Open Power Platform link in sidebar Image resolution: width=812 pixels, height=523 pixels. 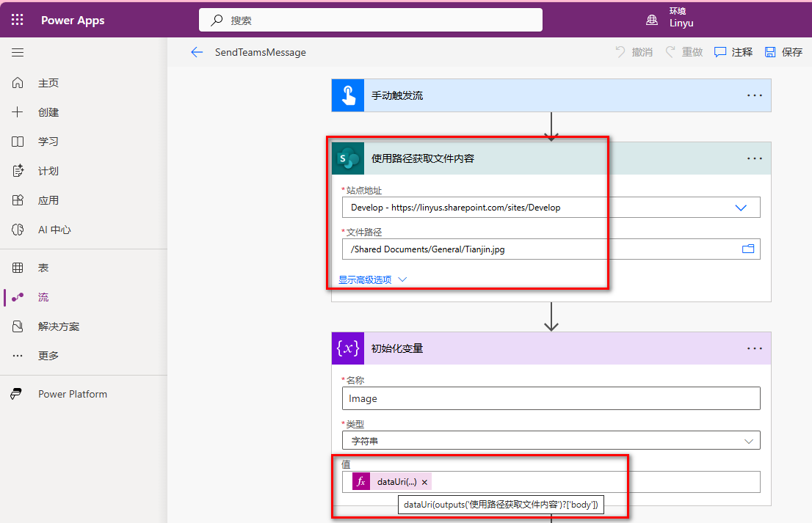pos(73,394)
